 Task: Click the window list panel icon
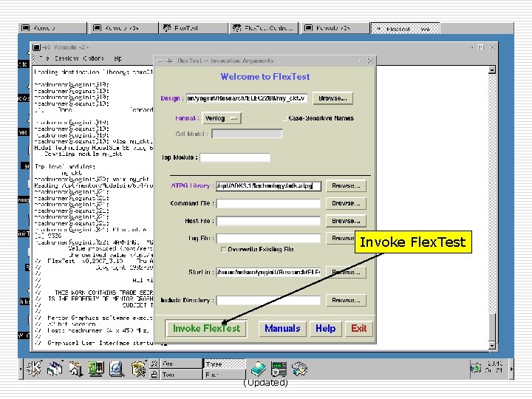[x=55, y=369]
